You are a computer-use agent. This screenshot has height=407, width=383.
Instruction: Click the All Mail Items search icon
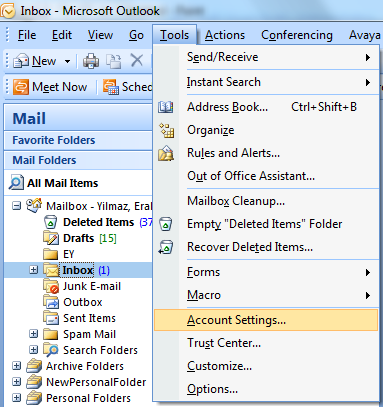[x=16, y=183]
